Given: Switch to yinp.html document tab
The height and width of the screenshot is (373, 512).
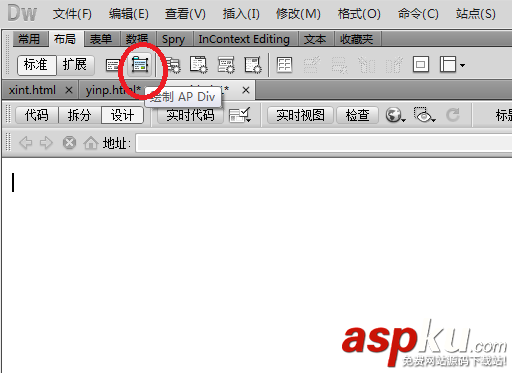Looking at the screenshot, I should tap(113, 90).
